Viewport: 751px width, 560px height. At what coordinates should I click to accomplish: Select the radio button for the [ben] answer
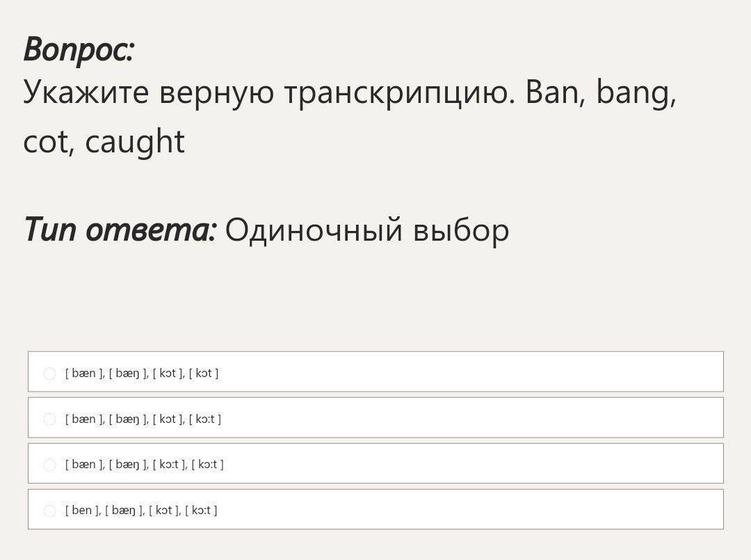pos(49,511)
